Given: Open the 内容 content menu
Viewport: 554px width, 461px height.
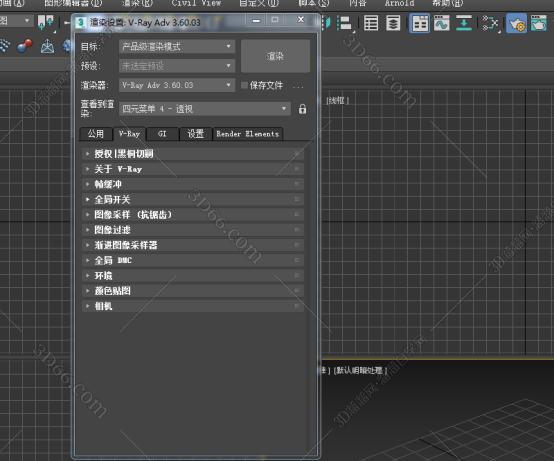Looking at the screenshot, I should (x=358, y=3).
